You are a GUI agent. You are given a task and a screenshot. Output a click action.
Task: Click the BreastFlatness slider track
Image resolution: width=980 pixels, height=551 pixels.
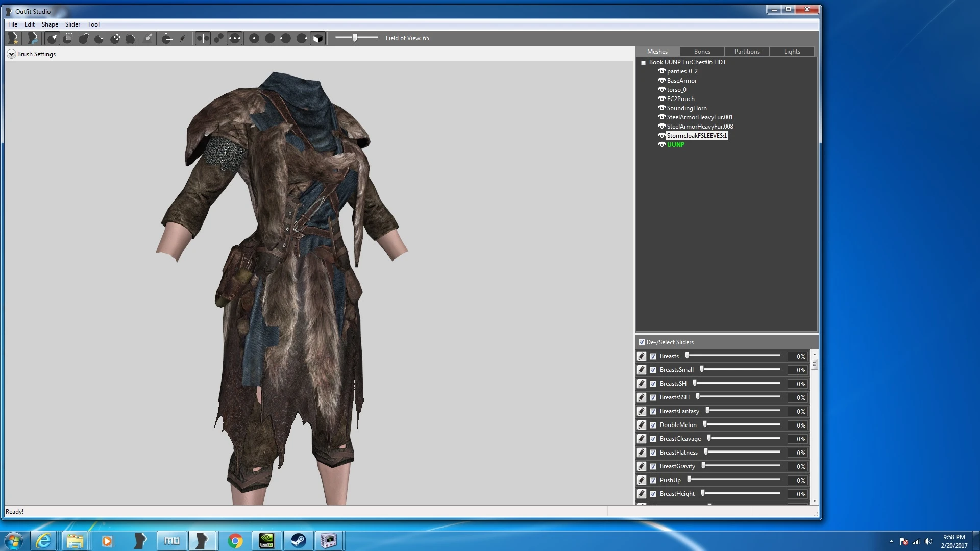(x=742, y=452)
